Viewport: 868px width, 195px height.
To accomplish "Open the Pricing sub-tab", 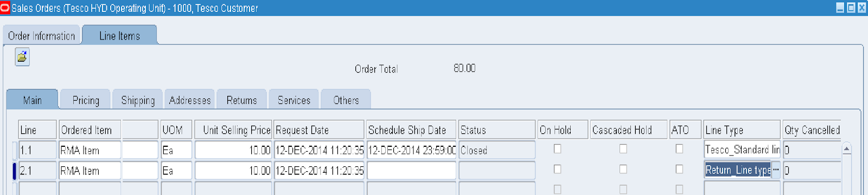I will [86, 100].
